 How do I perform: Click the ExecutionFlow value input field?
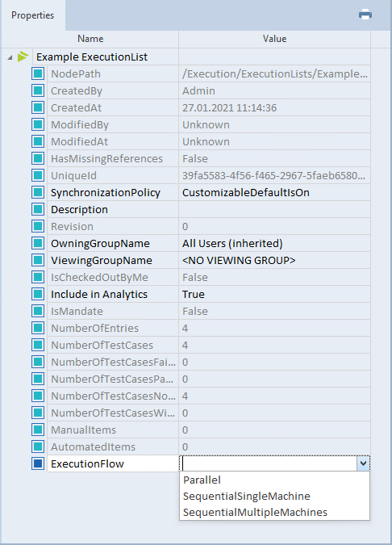(x=269, y=463)
